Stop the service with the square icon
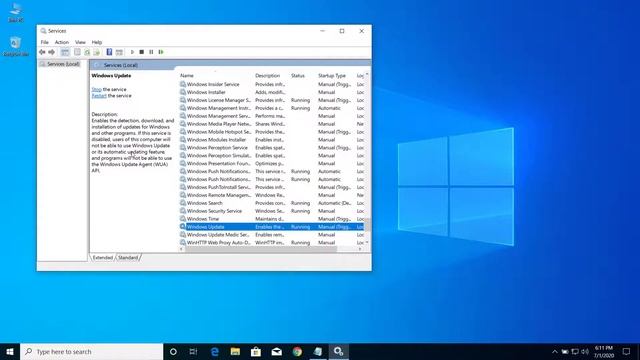This screenshot has width=640, height=360. point(142,52)
